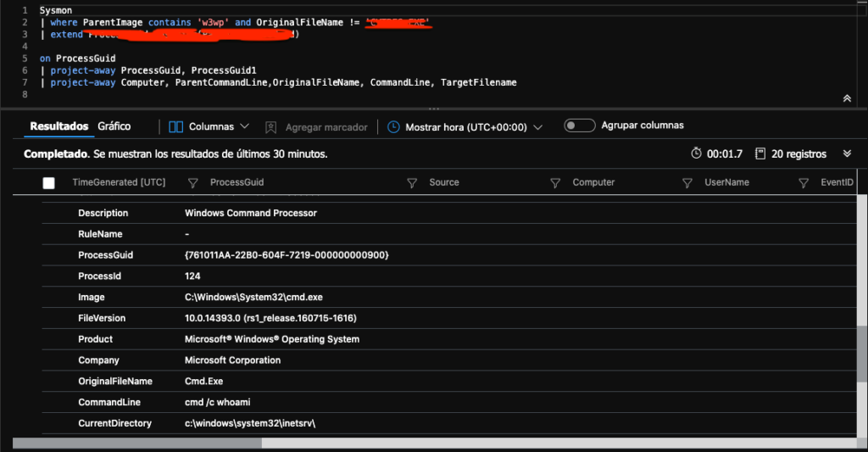Click the filter icon of the UserName column
Screen dimensions: 868x452
tap(688, 183)
